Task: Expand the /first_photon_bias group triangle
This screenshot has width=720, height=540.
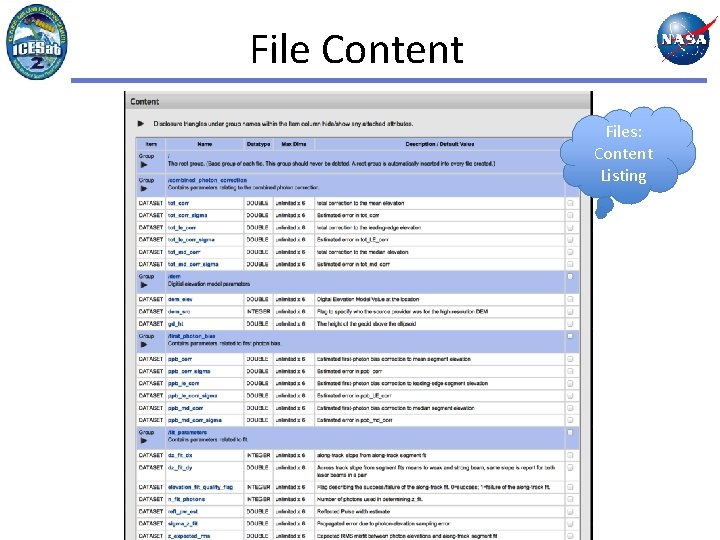Action: point(144,344)
